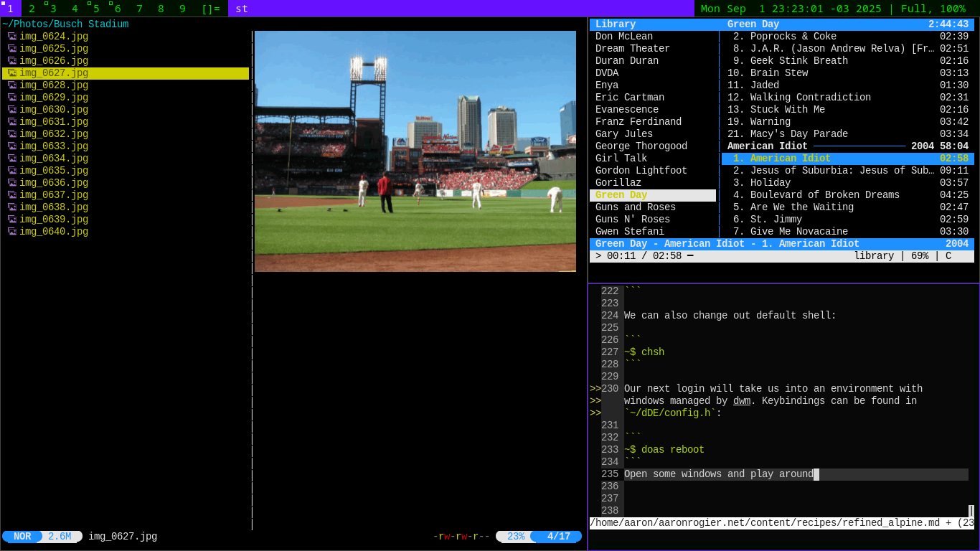Select track 1. American Idiot
The height and width of the screenshot is (551, 980).
point(848,159)
